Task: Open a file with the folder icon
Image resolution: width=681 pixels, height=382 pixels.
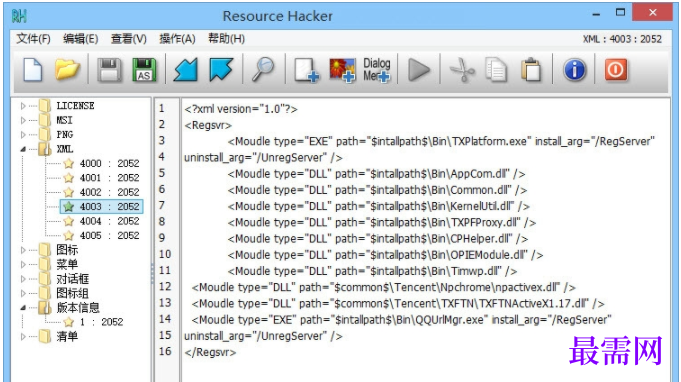Action: 67,69
